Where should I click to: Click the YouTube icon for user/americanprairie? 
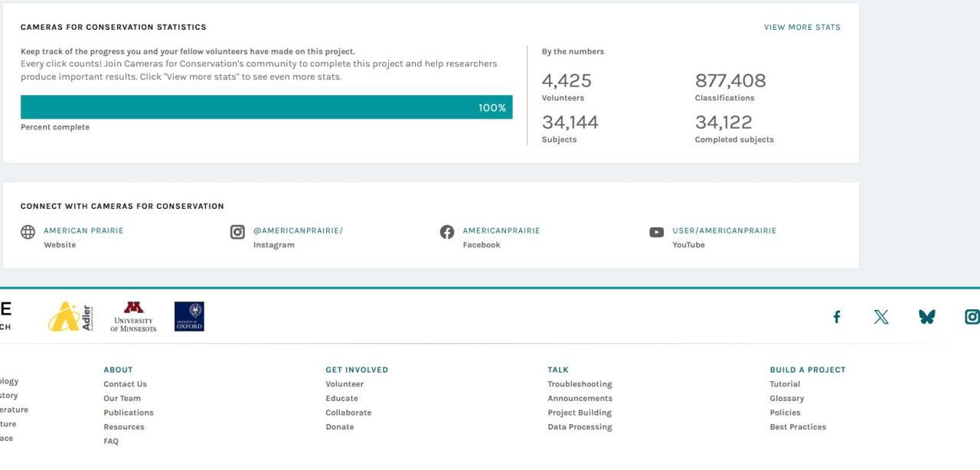[656, 232]
